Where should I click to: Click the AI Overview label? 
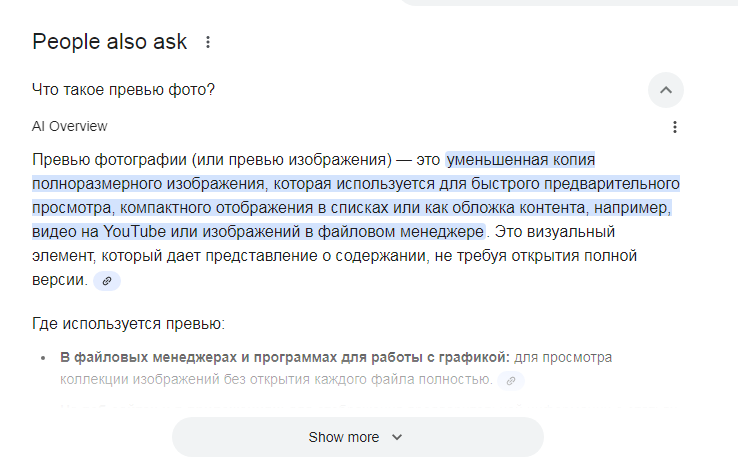point(70,126)
